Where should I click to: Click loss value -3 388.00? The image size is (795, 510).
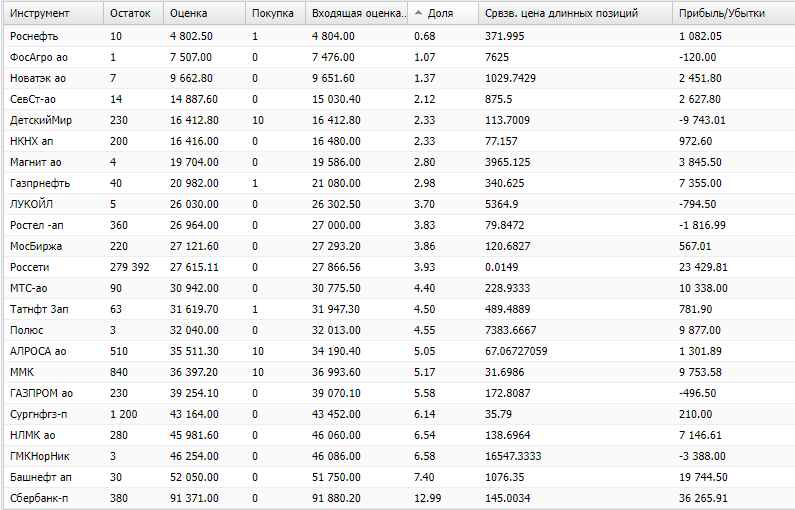point(702,456)
